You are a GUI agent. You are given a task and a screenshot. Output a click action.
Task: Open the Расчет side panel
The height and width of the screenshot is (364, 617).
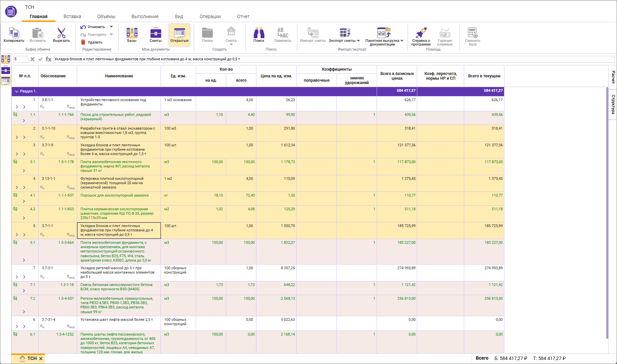[x=613, y=77]
